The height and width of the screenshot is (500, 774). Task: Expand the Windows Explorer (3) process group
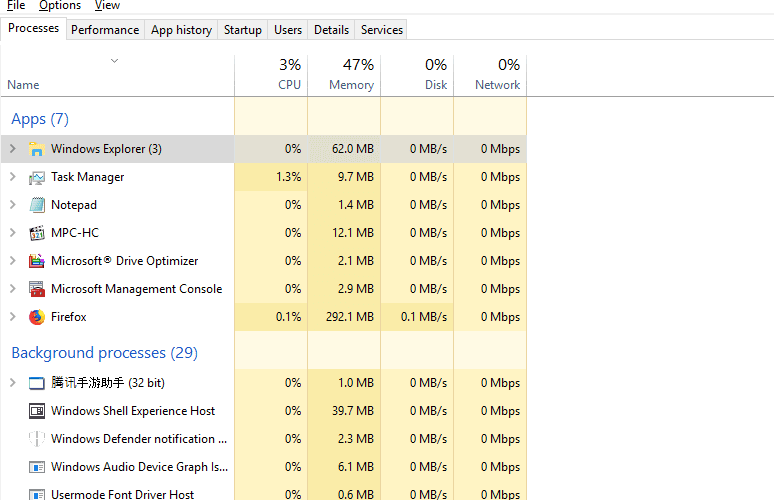13,149
